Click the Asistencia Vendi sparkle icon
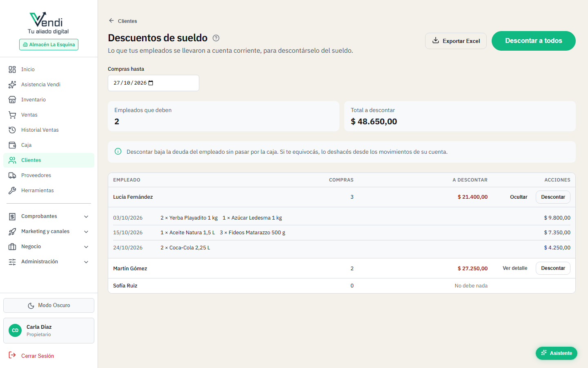Screen dimensions: 588x368 12,85
